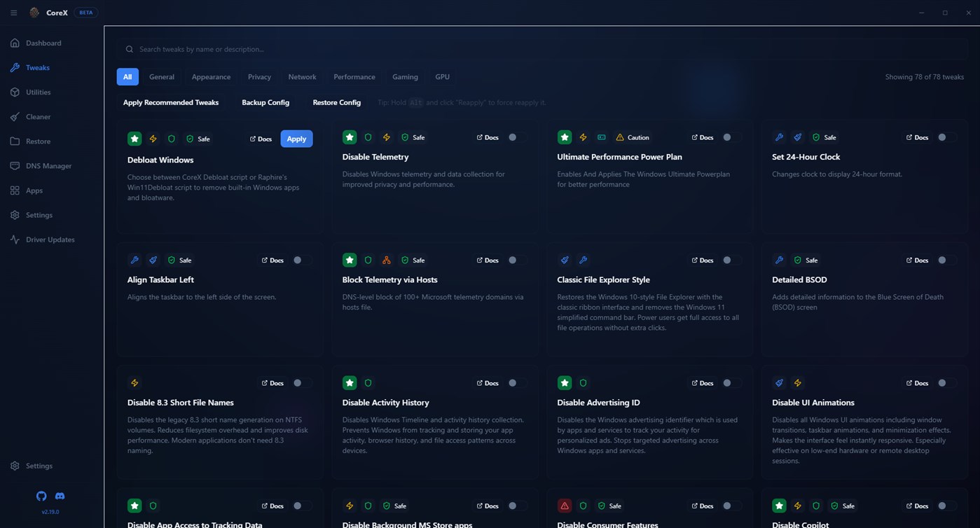Click the Dashboard home icon in sidebar
The width and height of the screenshot is (980, 528).
pyautogui.click(x=15, y=43)
